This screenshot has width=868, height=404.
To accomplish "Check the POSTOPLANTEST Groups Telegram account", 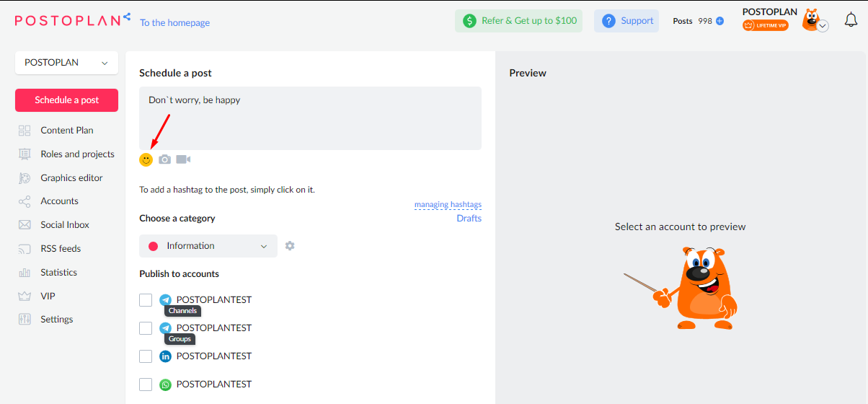I will [x=146, y=328].
